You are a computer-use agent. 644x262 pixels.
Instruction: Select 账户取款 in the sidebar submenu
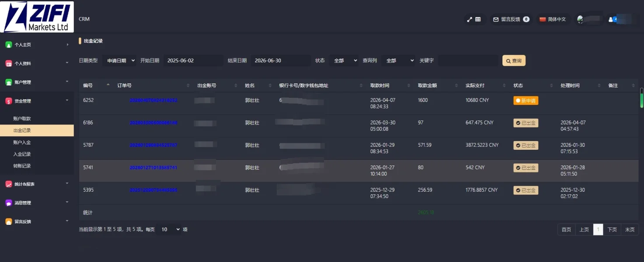click(22, 118)
